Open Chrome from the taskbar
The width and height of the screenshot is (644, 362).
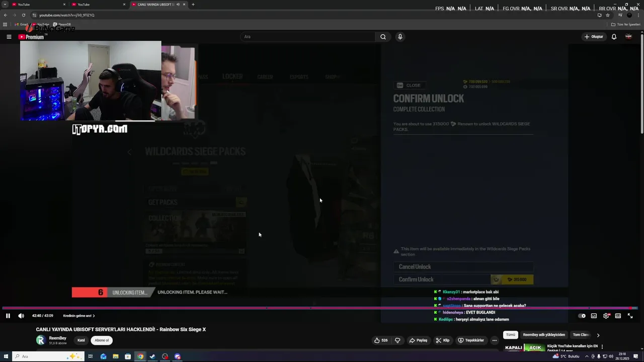tap(140, 356)
